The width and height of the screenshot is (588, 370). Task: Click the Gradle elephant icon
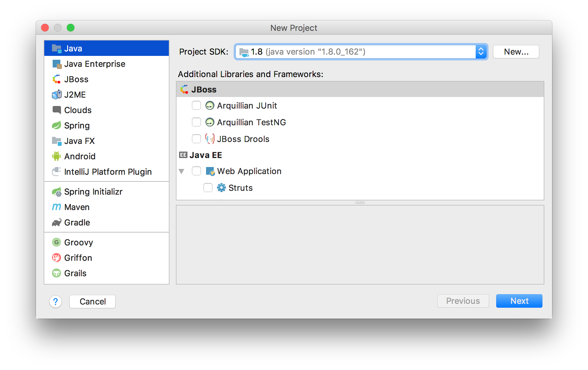(56, 223)
